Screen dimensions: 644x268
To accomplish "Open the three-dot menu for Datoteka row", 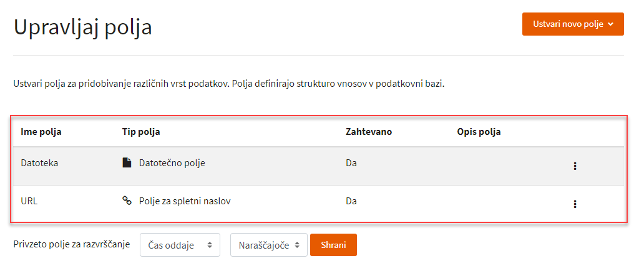I will (x=575, y=166).
